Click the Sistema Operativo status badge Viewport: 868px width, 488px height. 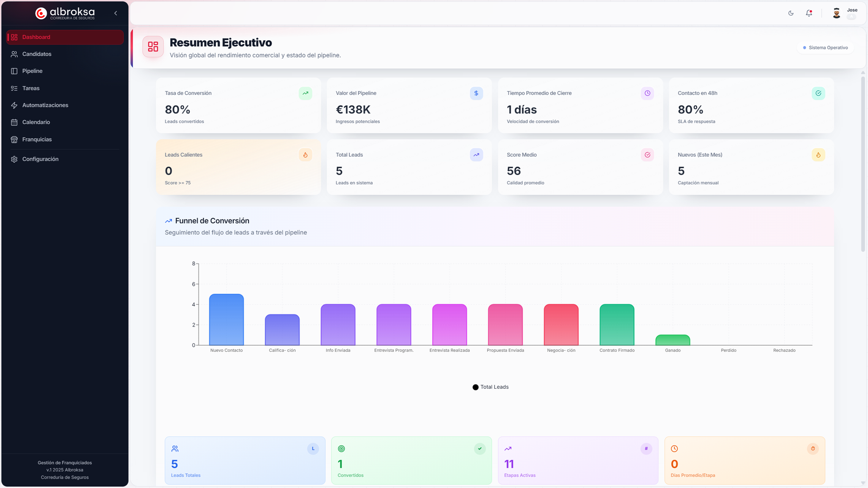(x=825, y=48)
